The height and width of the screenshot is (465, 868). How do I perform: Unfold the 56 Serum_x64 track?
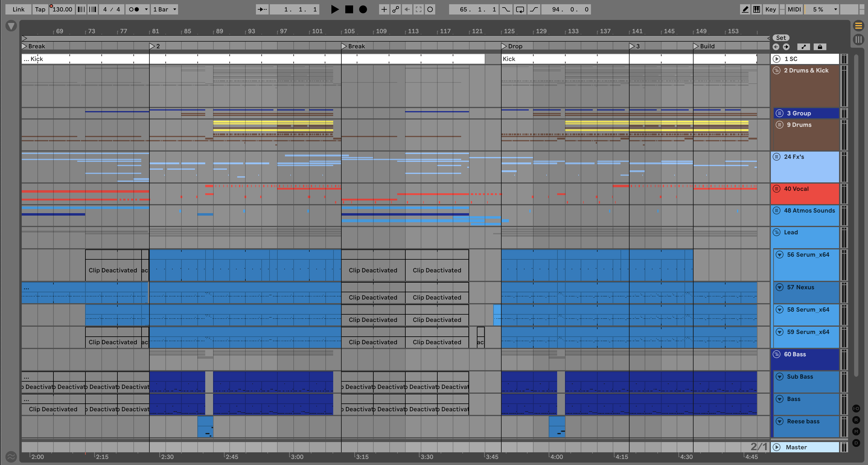tap(779, 255)
